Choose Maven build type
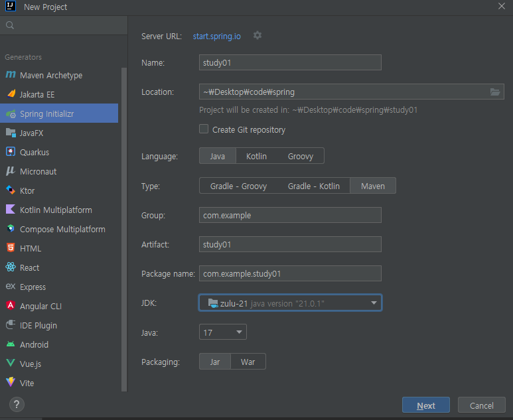 (x=373, y=186)
